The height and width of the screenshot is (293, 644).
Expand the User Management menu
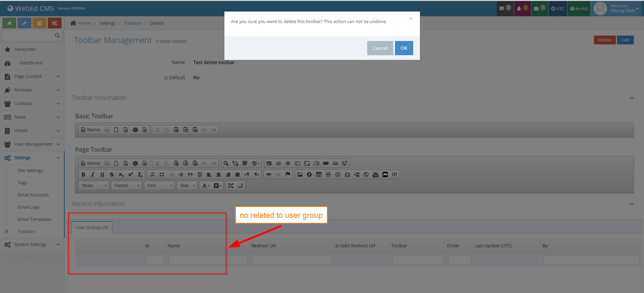[32, 144]
